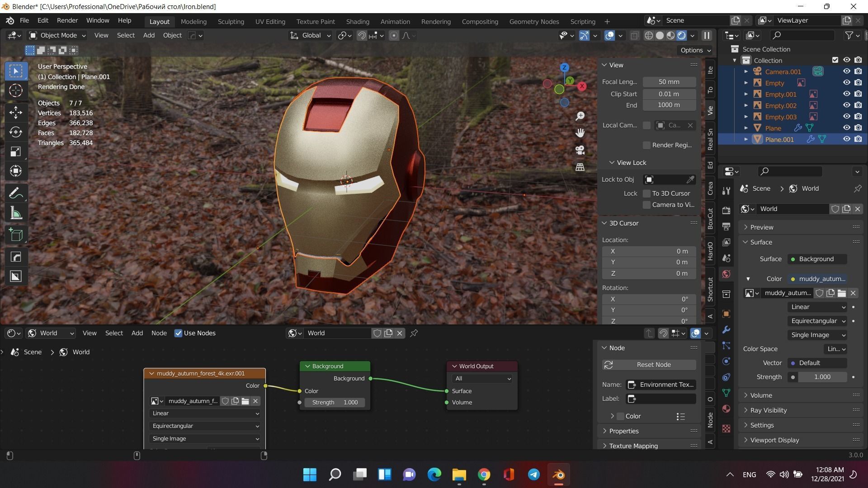Expand the Ray Visibility panel

point(768,410)
